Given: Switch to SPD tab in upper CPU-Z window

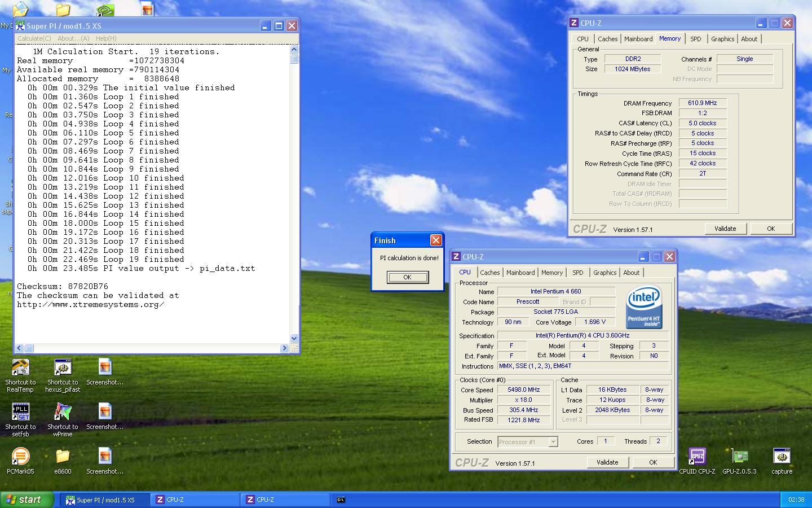Looking at the screenshot, I should click(x=695, y=39).
